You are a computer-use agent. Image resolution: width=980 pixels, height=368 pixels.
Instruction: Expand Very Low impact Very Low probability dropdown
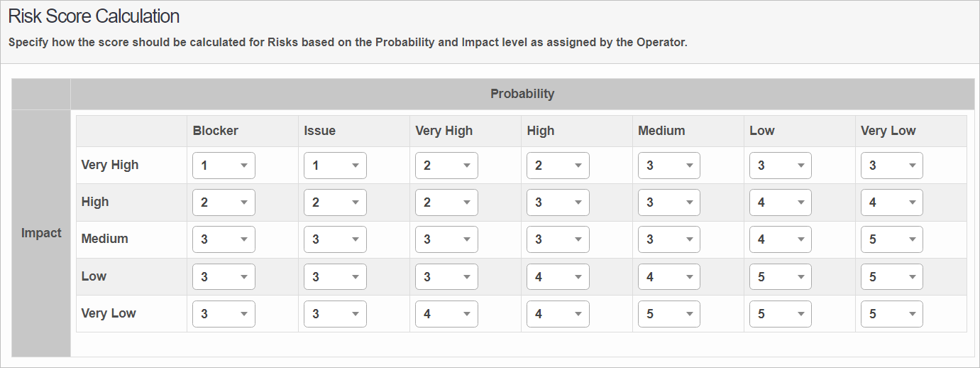pyautogui.click(x=892, y=313)
